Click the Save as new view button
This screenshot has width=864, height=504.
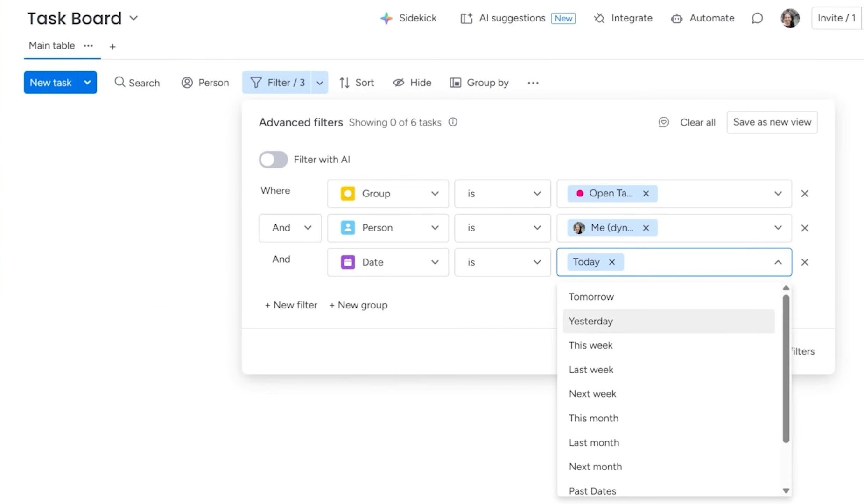(772, 122)
